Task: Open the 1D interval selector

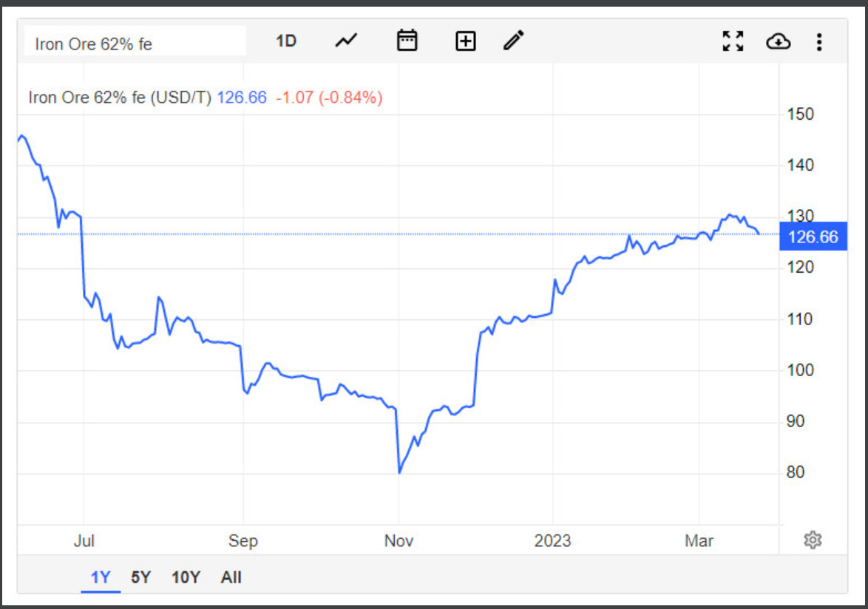Action: click(286, 41)
